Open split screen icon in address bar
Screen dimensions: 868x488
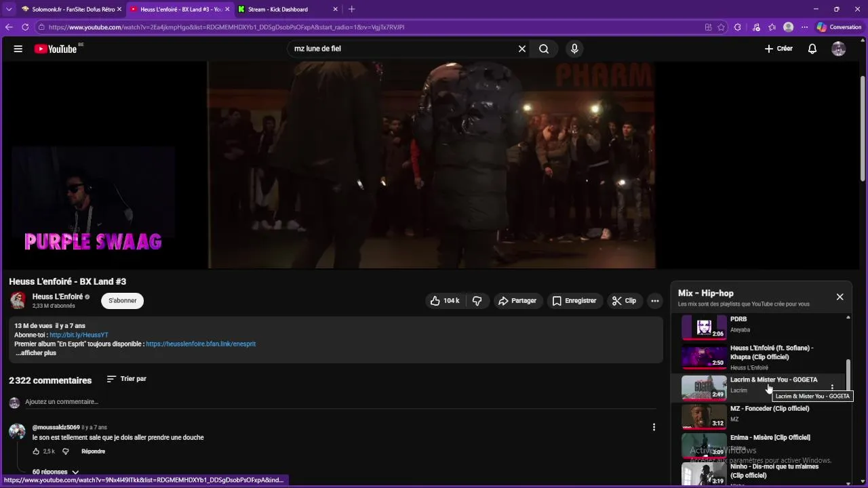point(708,27)
